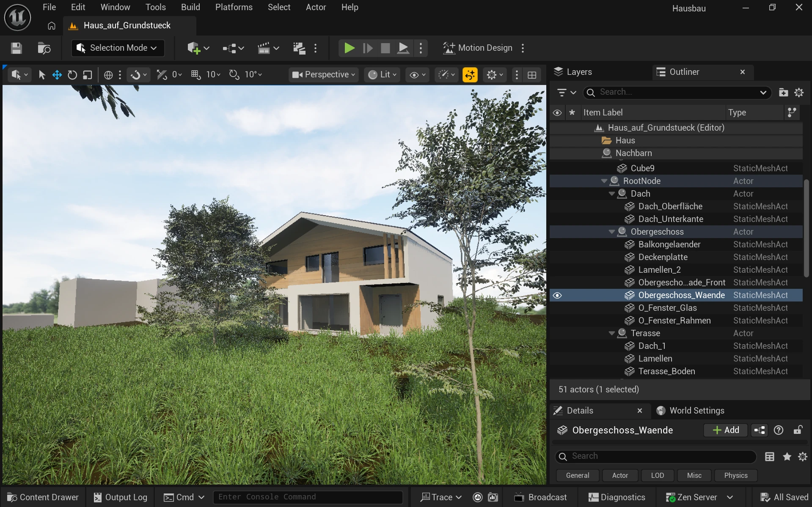
Task: Hide the Obergeschoss_Waende mesh
Action: pos(557,295)
